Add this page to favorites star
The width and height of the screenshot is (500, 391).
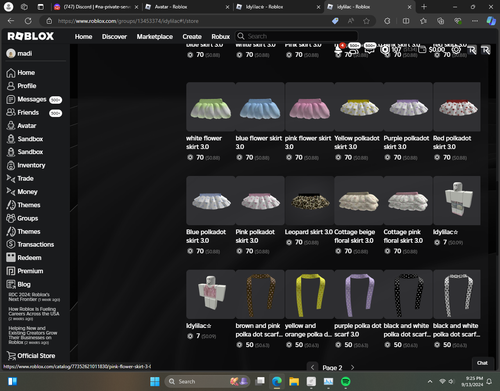(366, 21)
